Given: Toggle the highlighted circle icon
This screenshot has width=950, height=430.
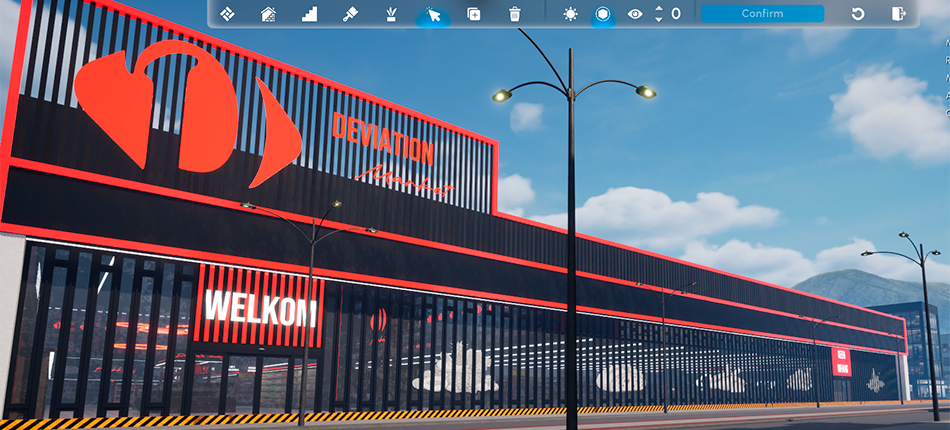Looking at the screenshot, I should click(x=603, y=14).
